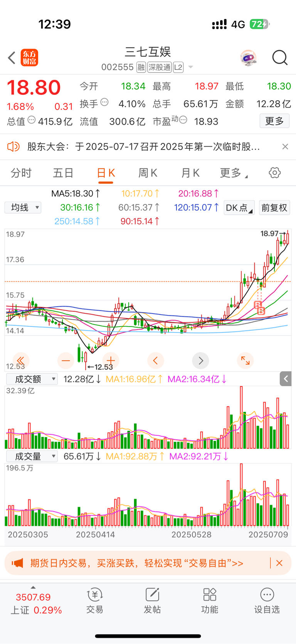Tap the megaphone ad icon
This screenshot has width=296, height=644.
click(x=17, y=563)
